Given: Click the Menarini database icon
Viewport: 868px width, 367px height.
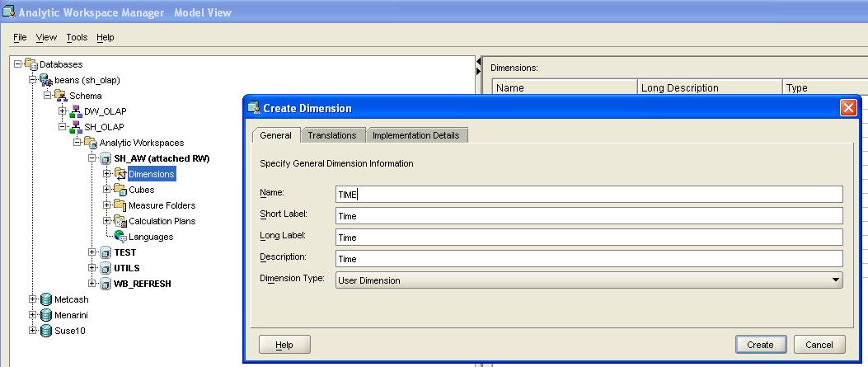Looking at the screenshot, I should pos(46,315).
